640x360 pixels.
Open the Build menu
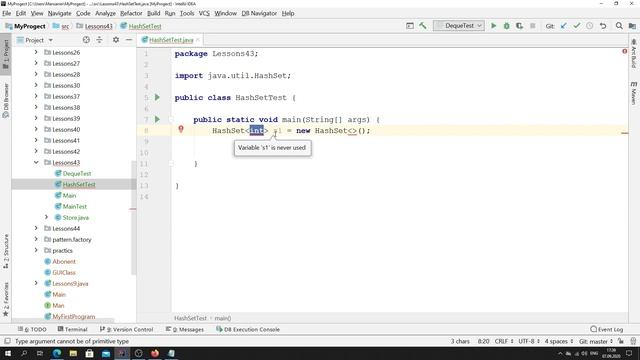point(153,13)
